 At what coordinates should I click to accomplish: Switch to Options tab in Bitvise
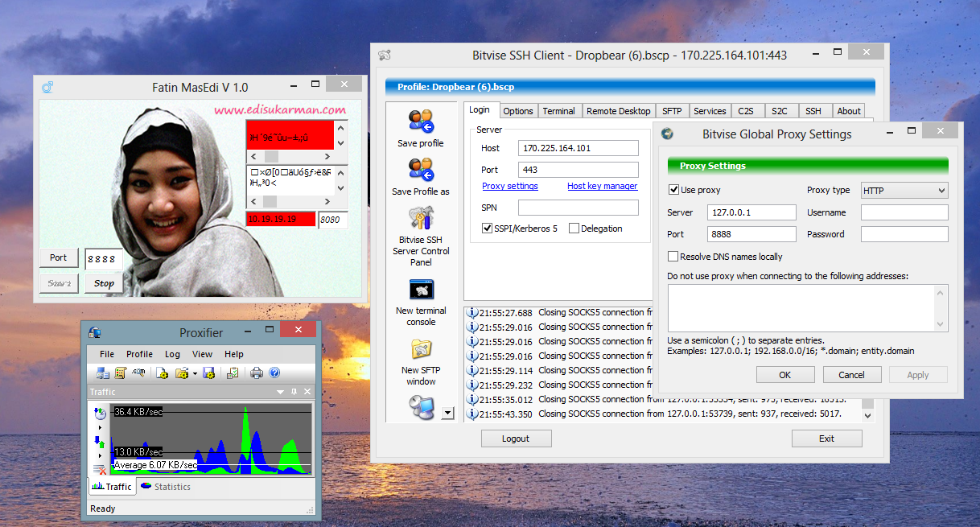(518, 111)
